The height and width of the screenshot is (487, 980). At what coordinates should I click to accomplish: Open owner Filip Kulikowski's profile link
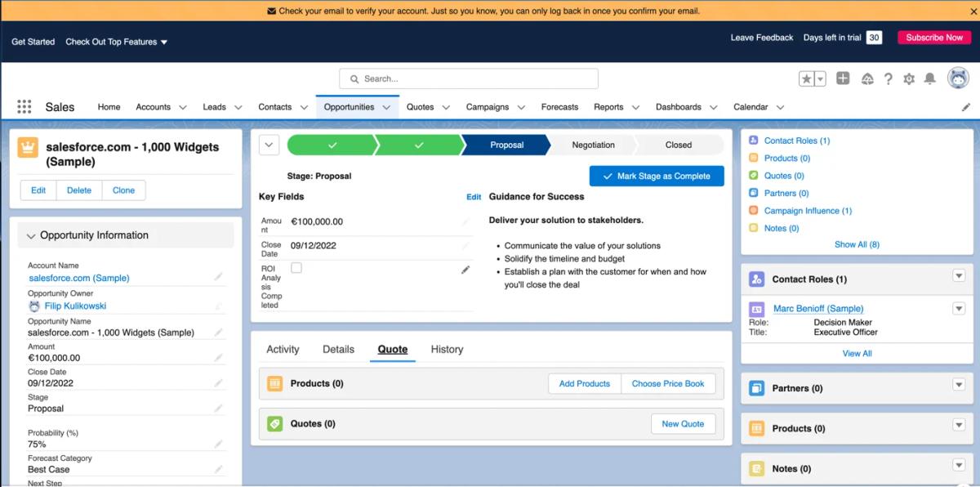click(75, 306)
